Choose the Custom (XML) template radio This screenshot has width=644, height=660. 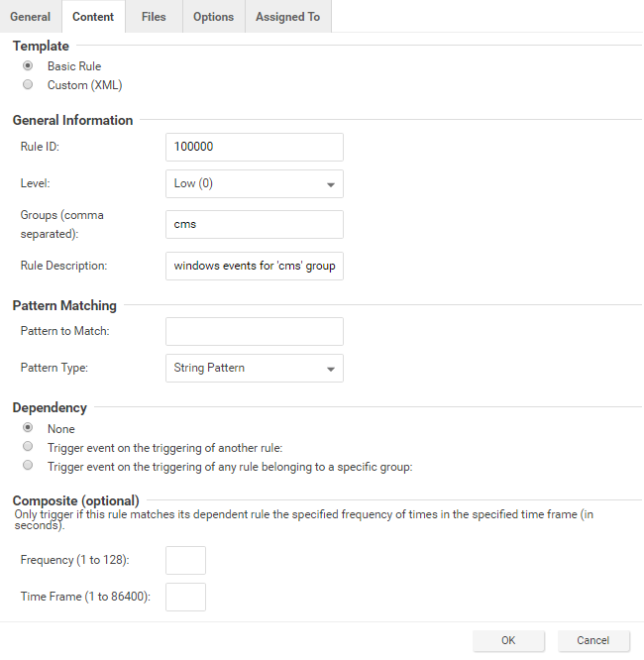(28, 85)
